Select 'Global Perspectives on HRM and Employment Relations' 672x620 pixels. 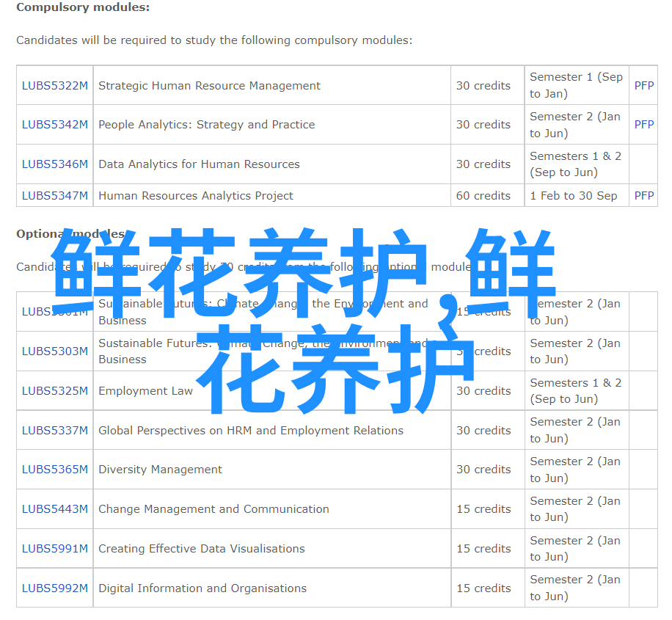(x=251, y=431)
